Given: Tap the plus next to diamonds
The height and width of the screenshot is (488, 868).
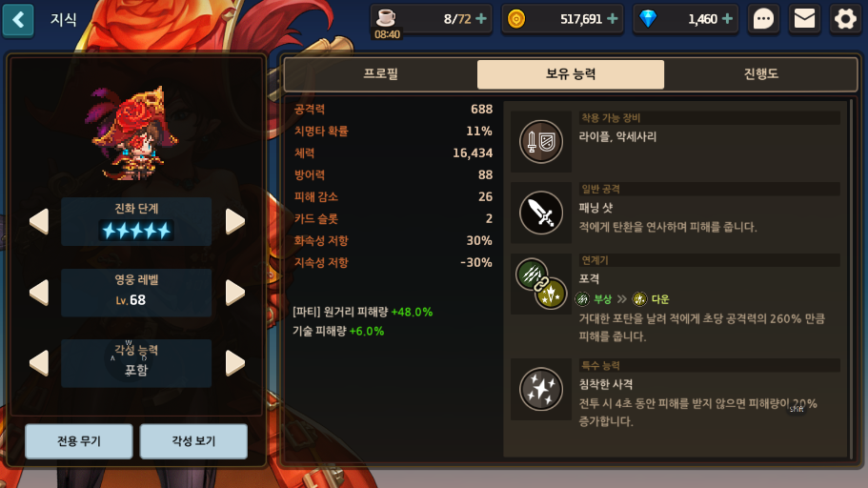Looking at the screenshot, I should click(x=727, y=19).
